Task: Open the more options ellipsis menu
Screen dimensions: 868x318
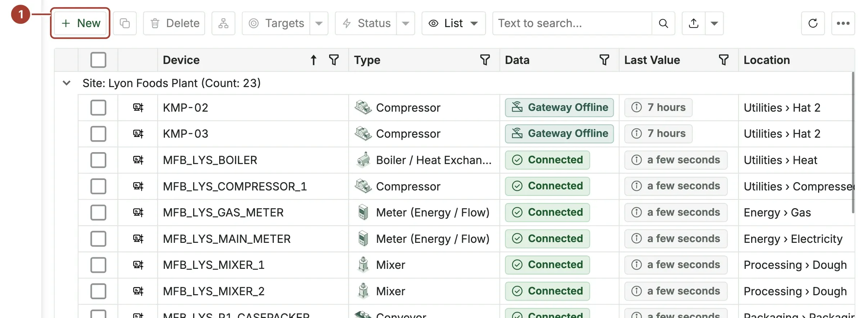Action: pyautogui.click(x=843, y=23)
